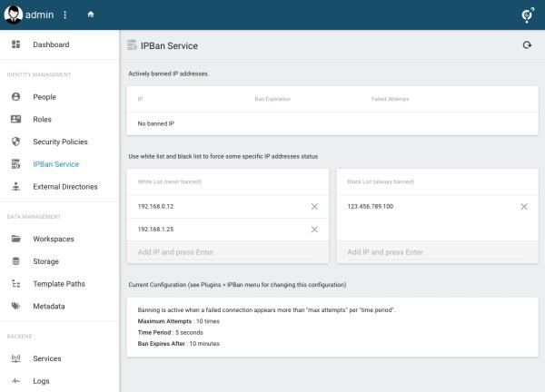Click the People person icon
The image size is (545, 392).
[15, 96]
